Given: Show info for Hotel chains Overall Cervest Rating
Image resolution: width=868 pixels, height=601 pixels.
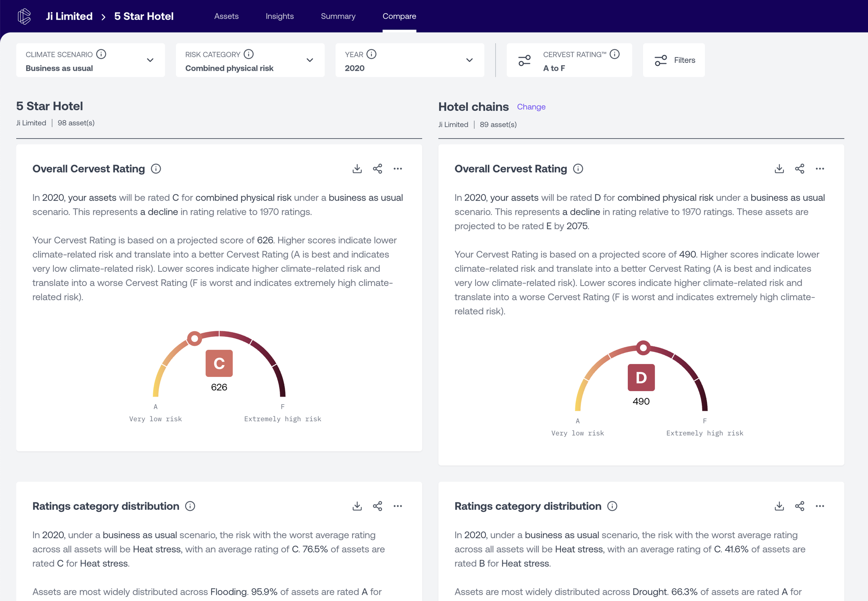Looking at the screenshot, I should coord(578,169).
